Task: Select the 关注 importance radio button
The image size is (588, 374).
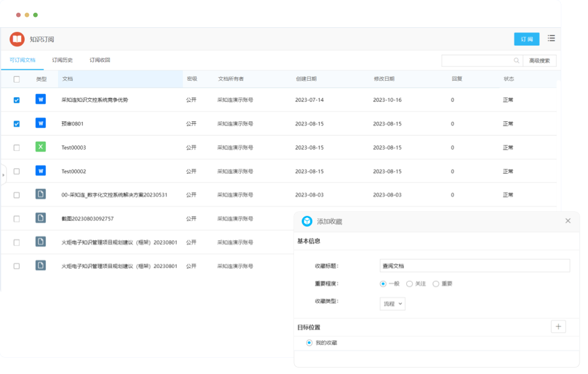Action: coord(409,284)
